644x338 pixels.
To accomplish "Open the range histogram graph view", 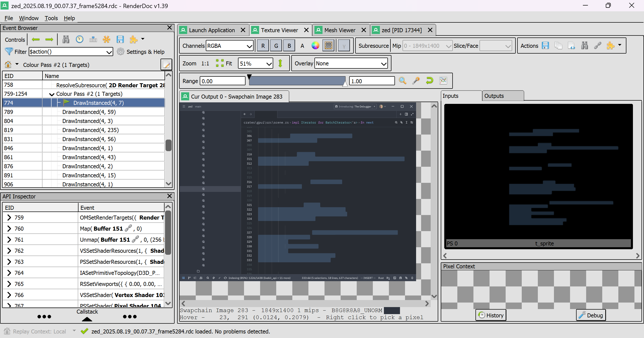I will (x=443, y=80).
